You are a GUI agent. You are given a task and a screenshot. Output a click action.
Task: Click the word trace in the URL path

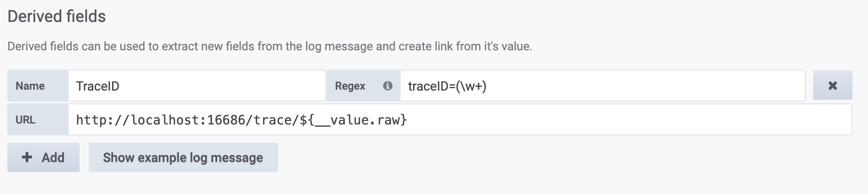(273, 120)
